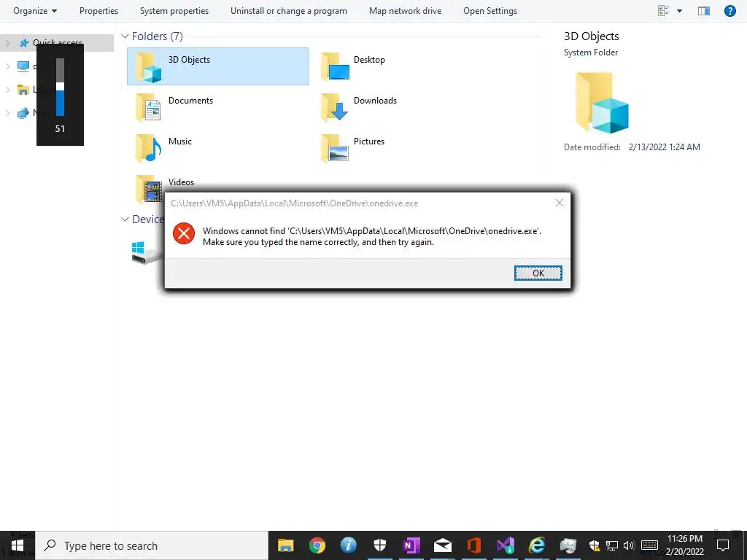Select the 3D Objects folder
747x560 pixels.
coord(217,66)
